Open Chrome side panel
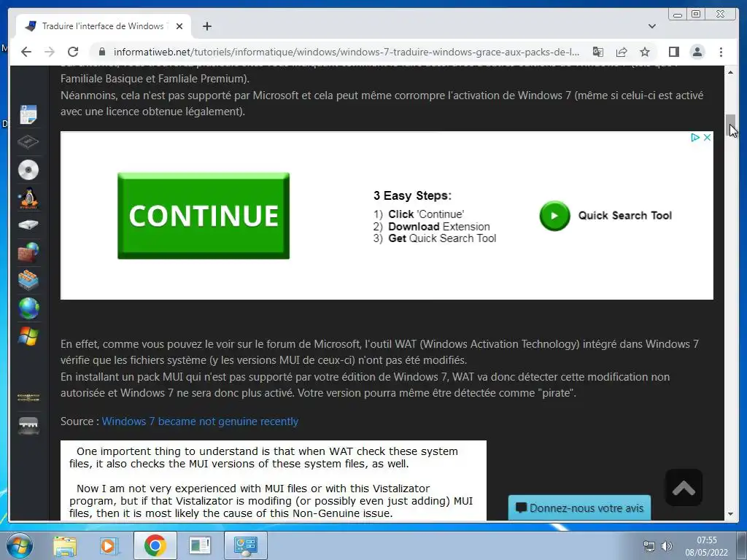The image size is (747, 560). point(673,52)
